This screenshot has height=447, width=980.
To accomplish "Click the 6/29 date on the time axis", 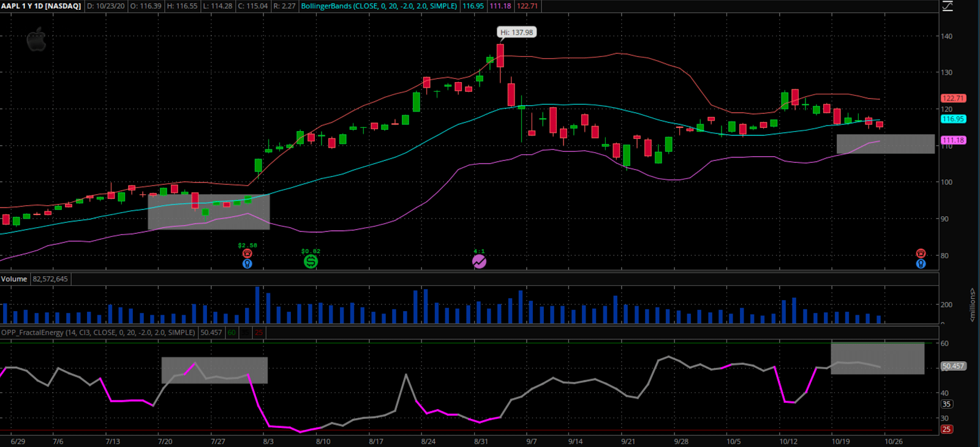I will [18, 441].
